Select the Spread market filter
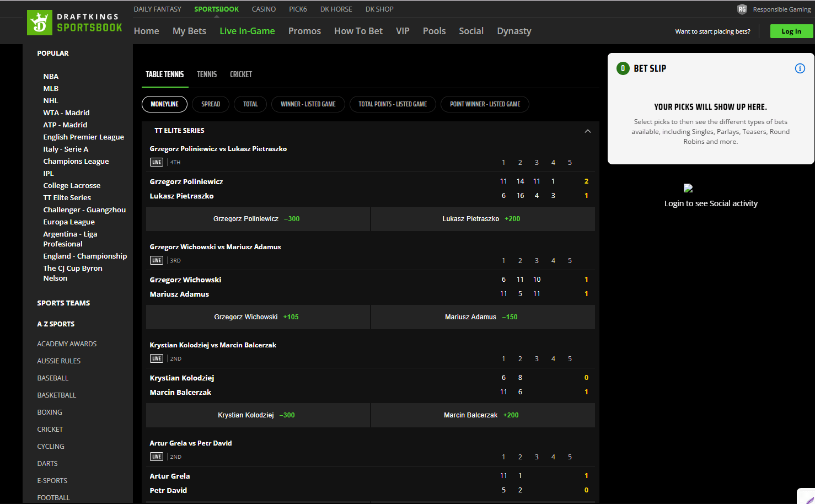Screen dimensions: 815x504 [211, 104]
